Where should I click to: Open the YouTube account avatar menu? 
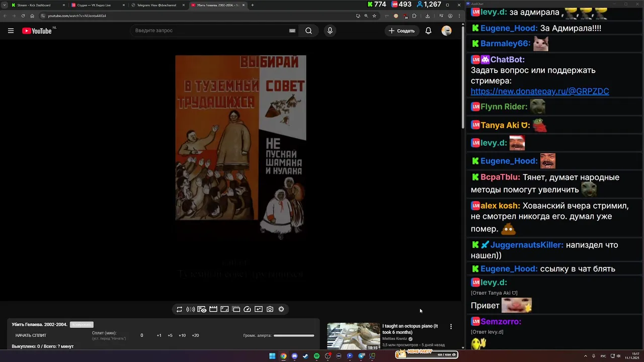[x=446, y=31]
